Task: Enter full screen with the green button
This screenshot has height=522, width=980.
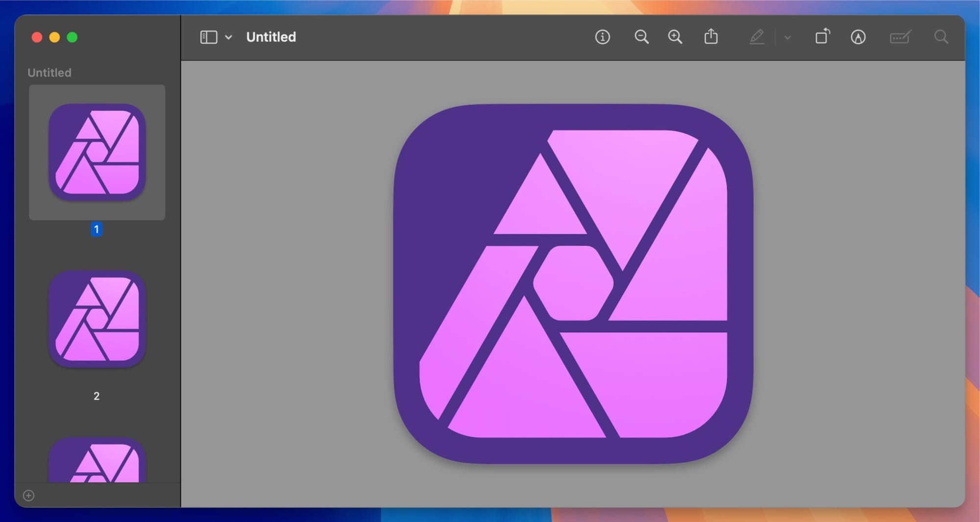Action: click(72, 37)
